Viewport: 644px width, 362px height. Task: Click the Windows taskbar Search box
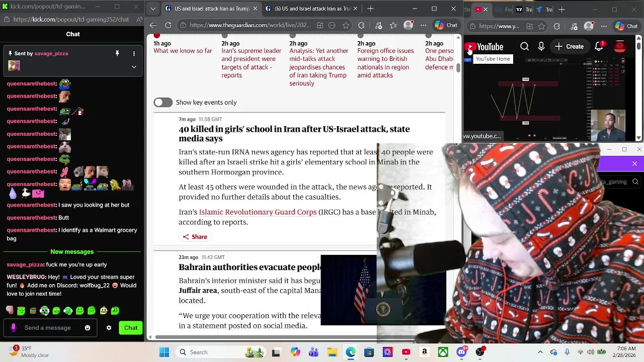(221, 352)
